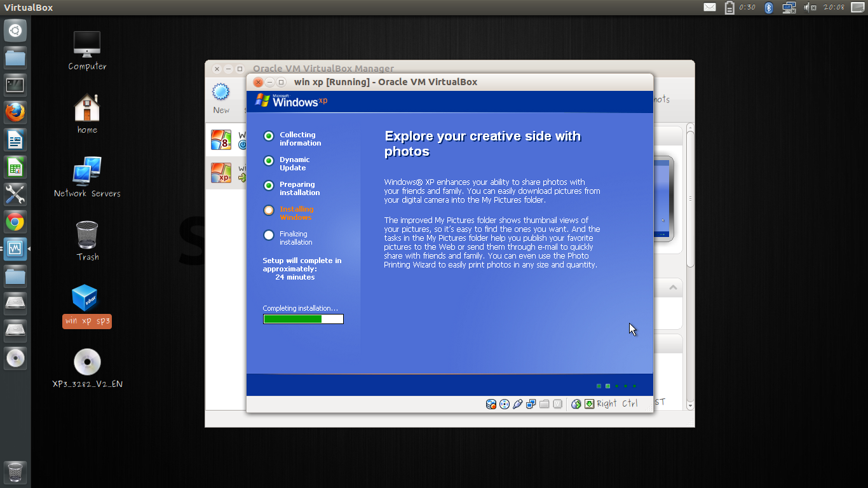
Task: Click the 'Completing installation...' text
Action: 301,308
